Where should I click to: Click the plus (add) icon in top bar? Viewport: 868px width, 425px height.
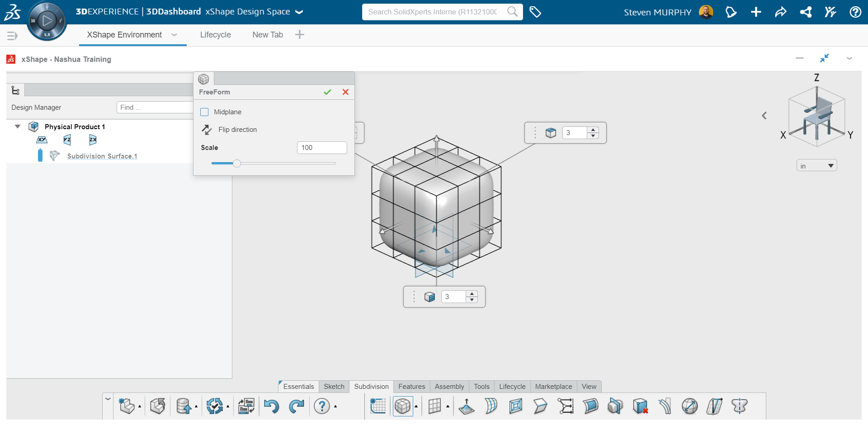(756, 12)
